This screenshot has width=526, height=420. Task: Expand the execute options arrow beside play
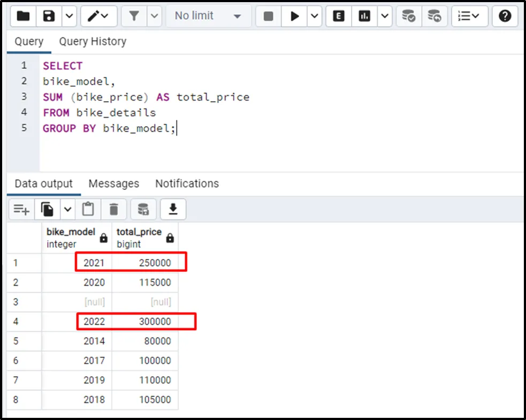pos(315,16)
